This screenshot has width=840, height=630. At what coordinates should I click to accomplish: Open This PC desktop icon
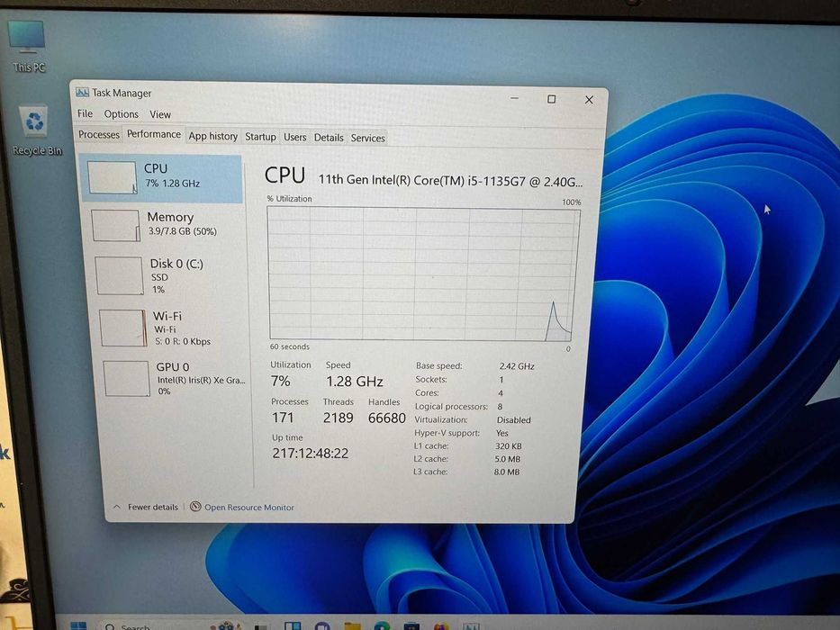pyautogui.click(x=27, y=46)
